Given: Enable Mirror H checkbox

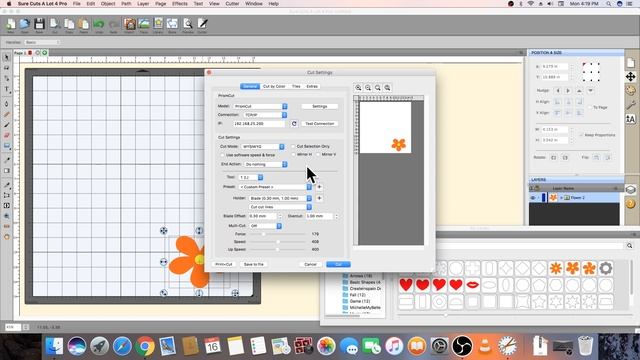Looking at the screenshot, I should pyautogui.click(x=293, y=155).
